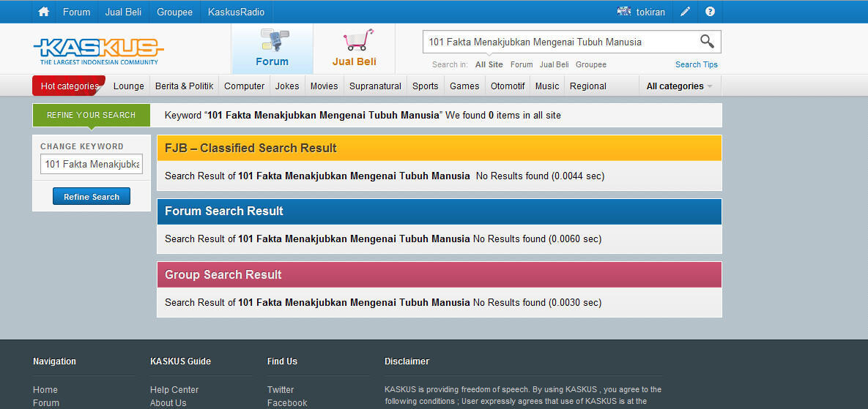Open the Sports category
The height and width of the screenshot is (409, 868).
point(425,86)
